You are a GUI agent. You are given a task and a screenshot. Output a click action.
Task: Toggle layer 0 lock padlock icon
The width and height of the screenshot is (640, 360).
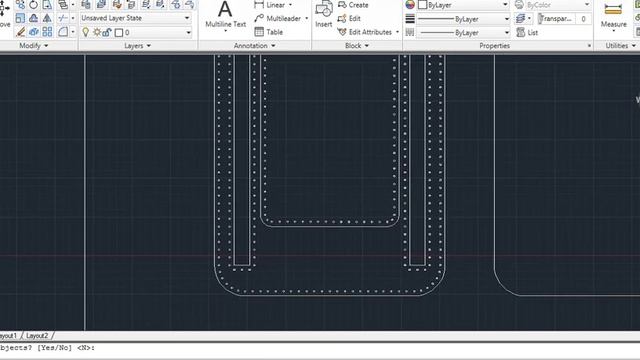107,32
